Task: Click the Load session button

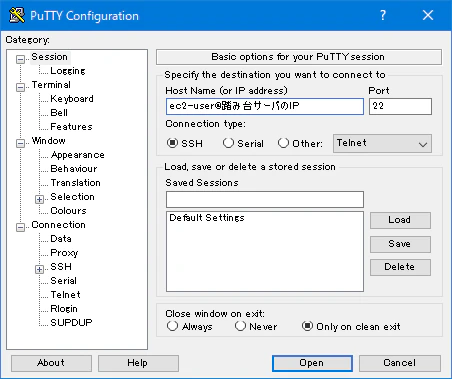Action: [x=400, y=220]
